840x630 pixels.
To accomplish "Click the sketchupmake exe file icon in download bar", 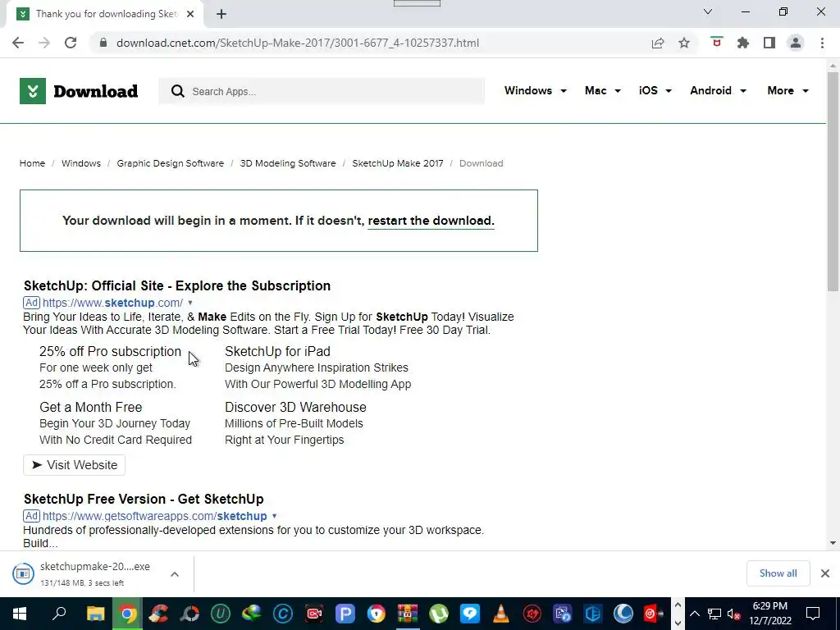I will (x=23, y=573).
